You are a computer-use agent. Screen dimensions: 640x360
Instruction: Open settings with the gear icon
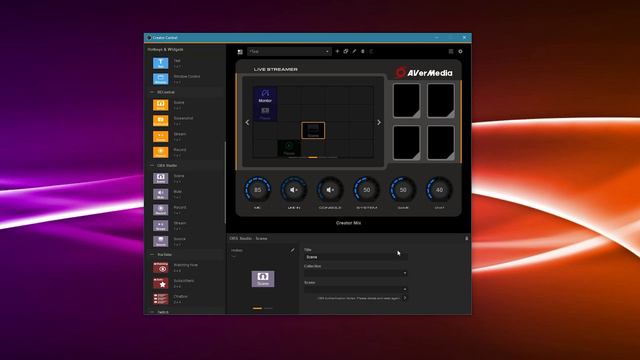coord(460,51)
